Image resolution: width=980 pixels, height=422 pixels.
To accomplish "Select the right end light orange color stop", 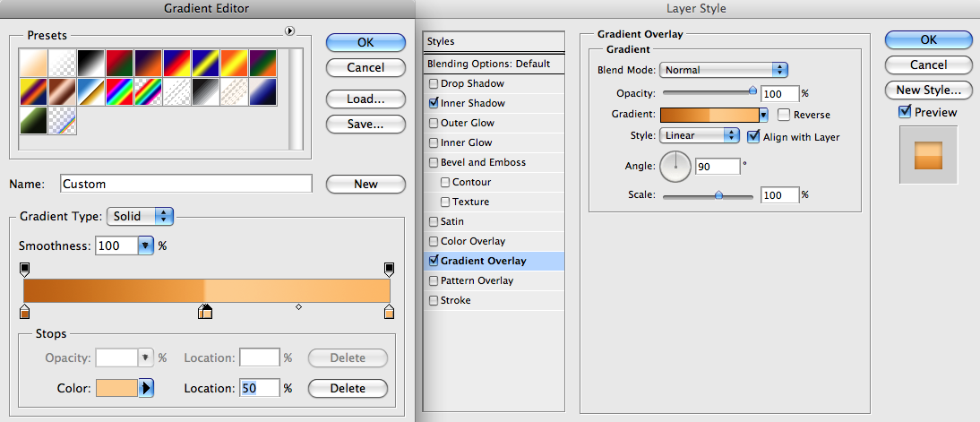I will coord(389,311).
